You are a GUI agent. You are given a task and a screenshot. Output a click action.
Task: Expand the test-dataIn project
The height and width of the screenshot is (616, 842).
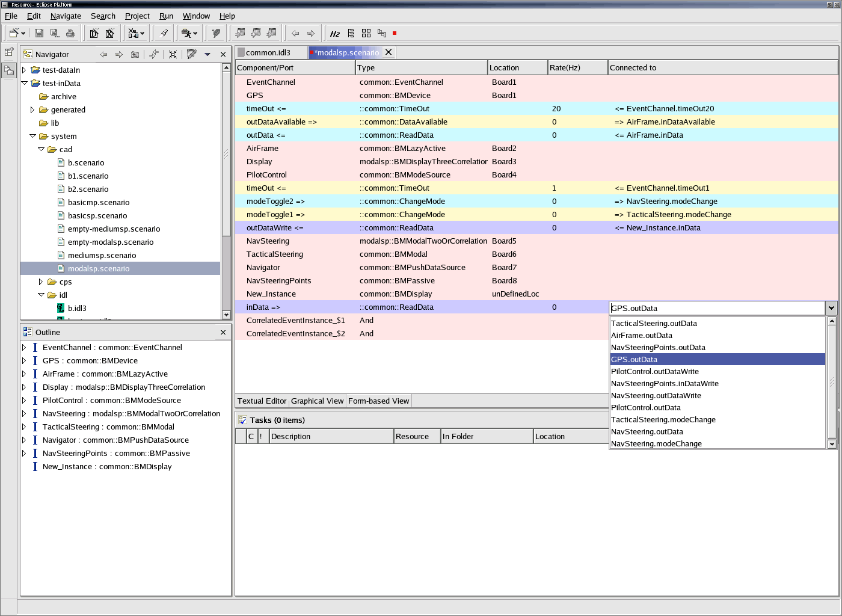tap(24, 70)
